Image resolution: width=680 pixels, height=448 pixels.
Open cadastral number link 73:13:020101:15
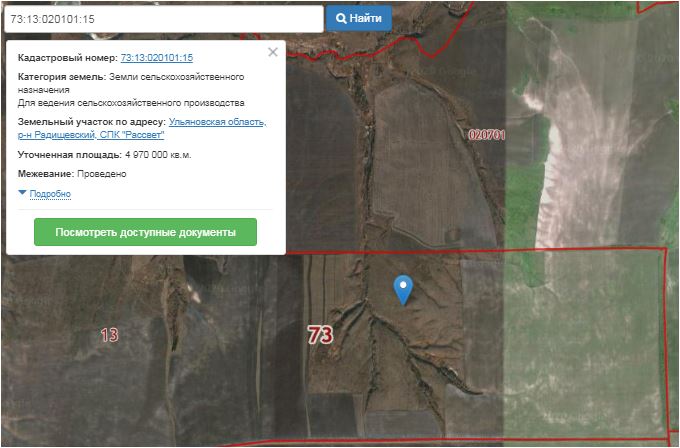point(157,58)
